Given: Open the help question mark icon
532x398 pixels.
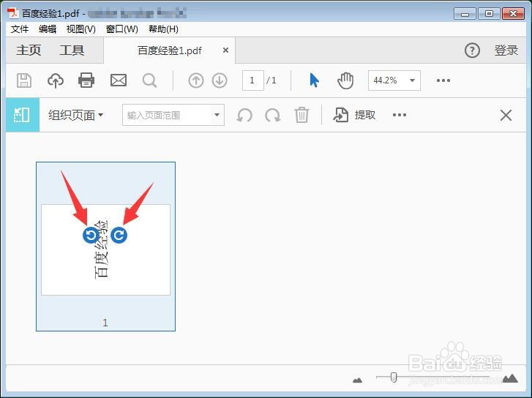Looking at the screenshot, I should pyautogui.click(x=472, y=50).
